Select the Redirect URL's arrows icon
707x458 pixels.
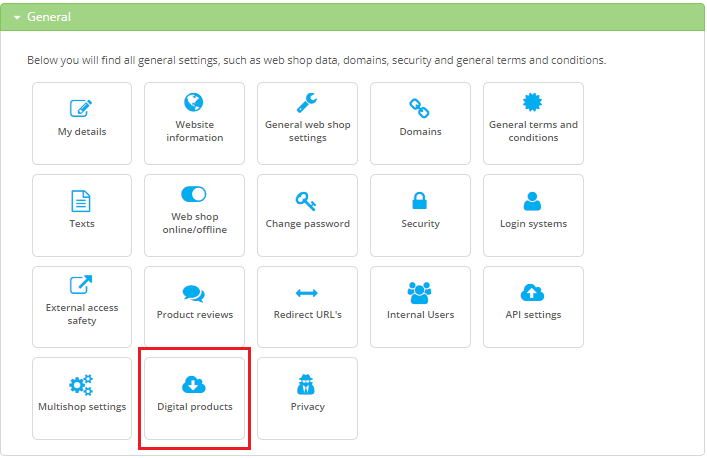pos(307,293)
